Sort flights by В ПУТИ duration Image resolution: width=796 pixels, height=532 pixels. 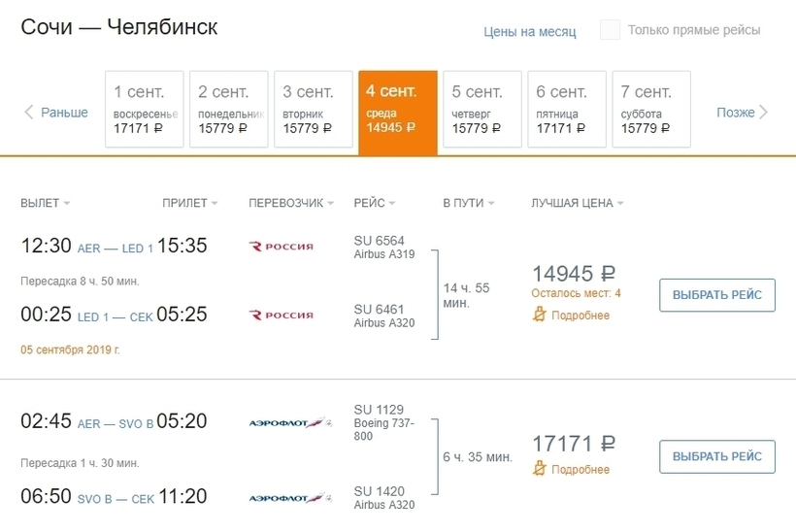468,203
